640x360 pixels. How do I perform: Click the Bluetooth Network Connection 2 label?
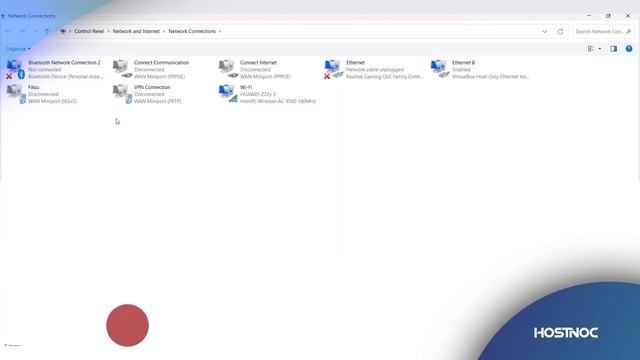pyautogui.click(x=64, y=62)
